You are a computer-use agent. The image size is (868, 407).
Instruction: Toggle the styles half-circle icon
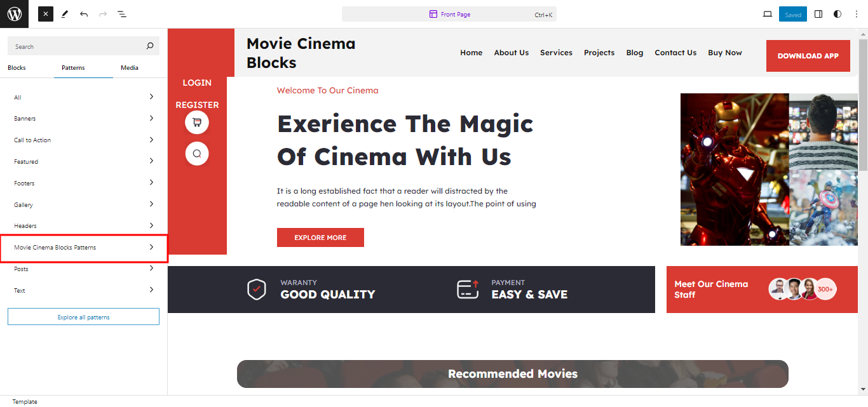point(837,14)
